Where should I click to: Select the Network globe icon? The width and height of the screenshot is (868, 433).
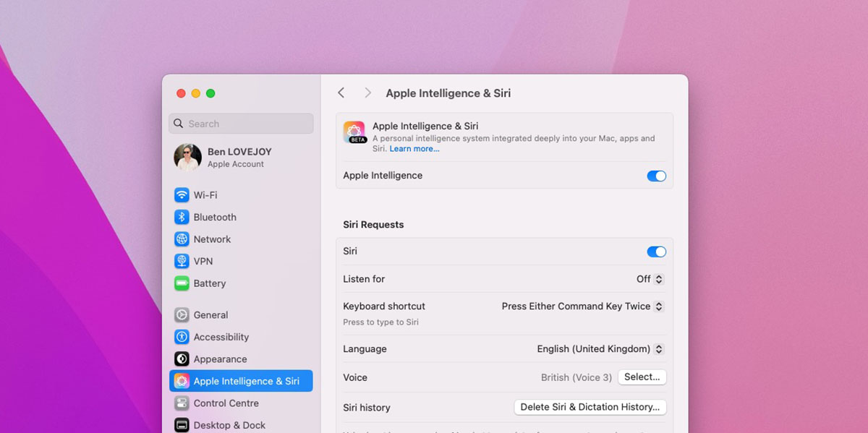[182, 239]
